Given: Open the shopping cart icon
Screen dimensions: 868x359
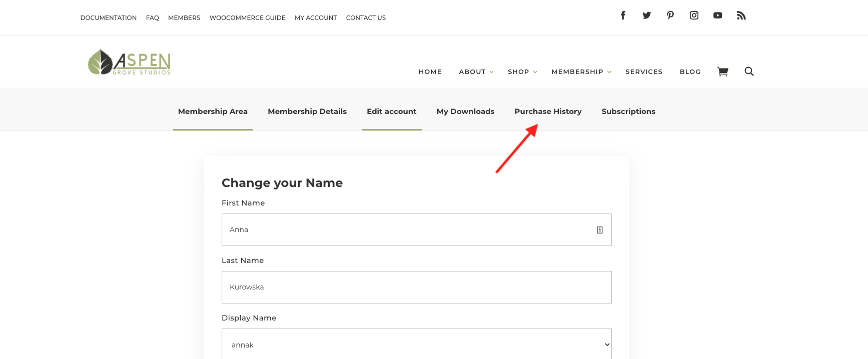Looking at the screenshot, I should point(722,71).
